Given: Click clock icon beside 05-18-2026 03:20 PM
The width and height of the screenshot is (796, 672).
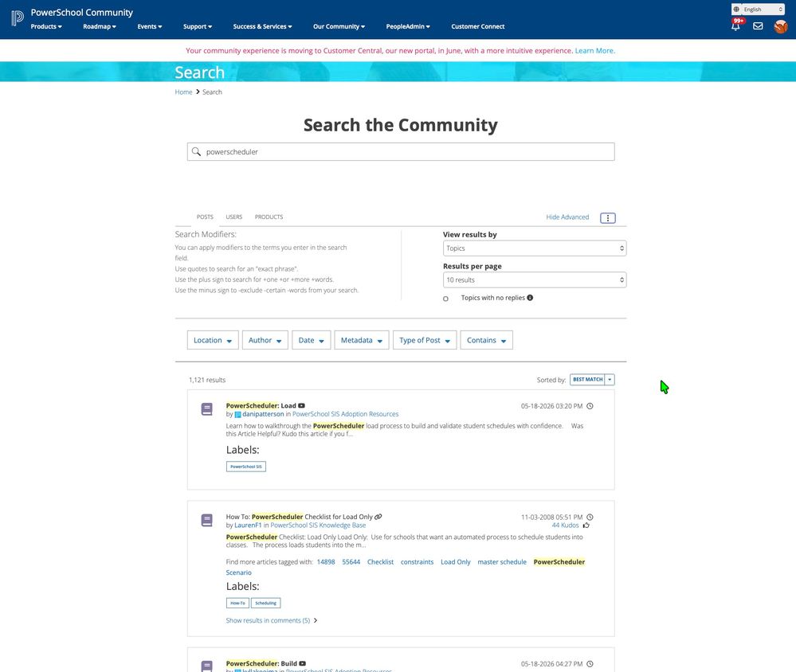Looking at the screenshot, I should pos(590,406).
